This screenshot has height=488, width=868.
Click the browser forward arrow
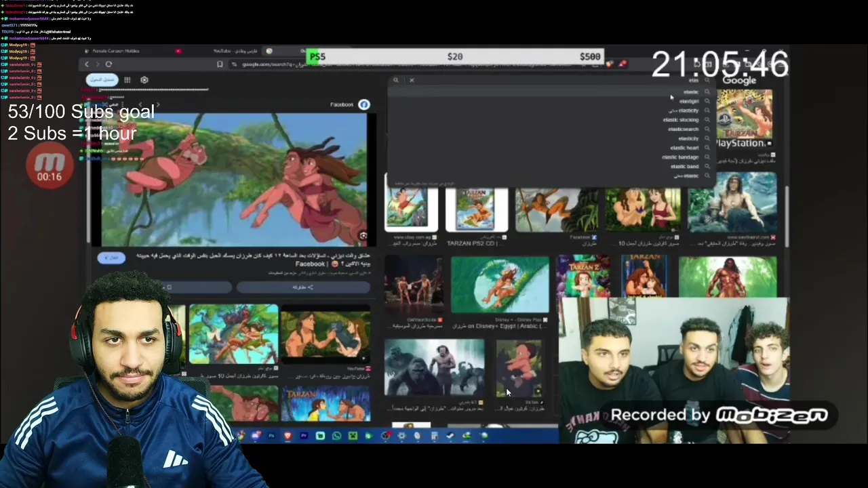point(98,64)
